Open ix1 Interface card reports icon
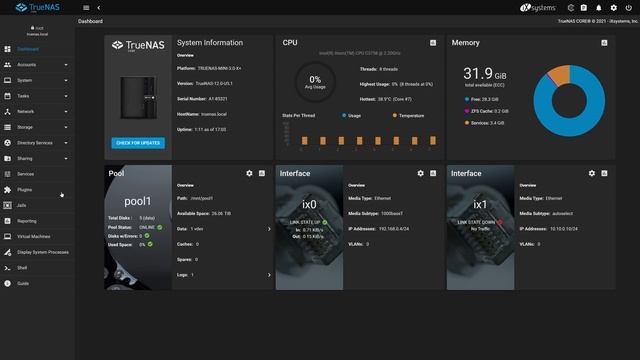This screenshot has height=360, width=640. point(604,173)
